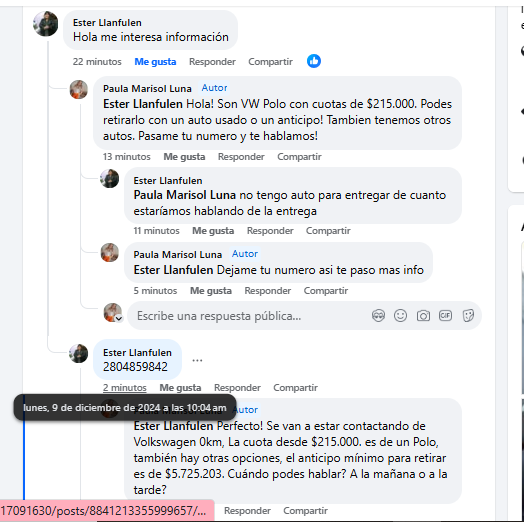Toggle Me gusta on the 13 minutos reply
Image resolution: width=524 pixels, height=522 pixels.
(184, 157)
